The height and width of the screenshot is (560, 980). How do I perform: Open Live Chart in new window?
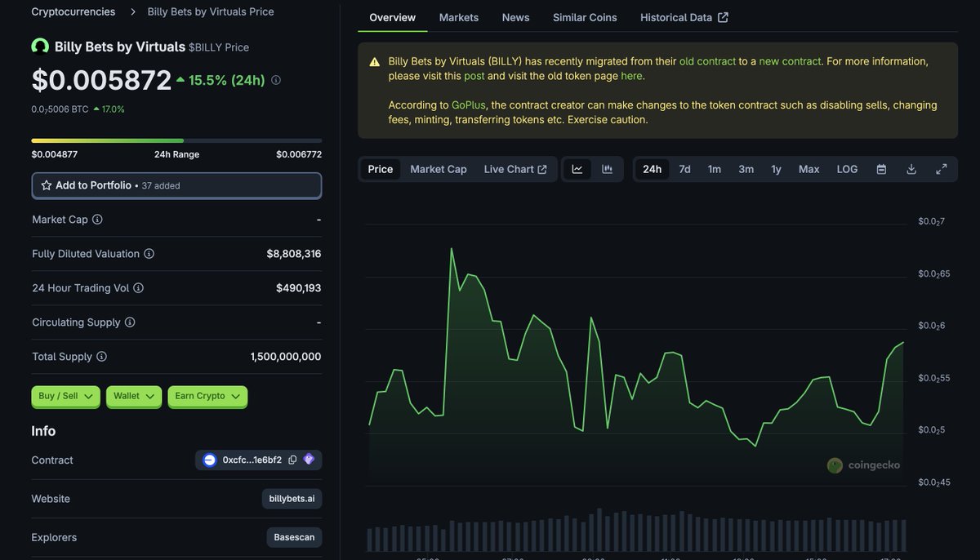click(515, 169)
